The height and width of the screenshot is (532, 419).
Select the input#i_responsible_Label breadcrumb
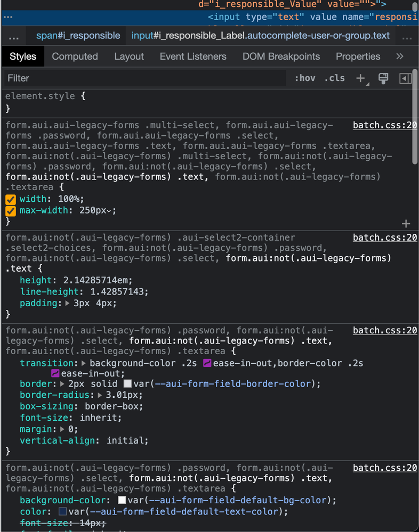click(261, 36)
